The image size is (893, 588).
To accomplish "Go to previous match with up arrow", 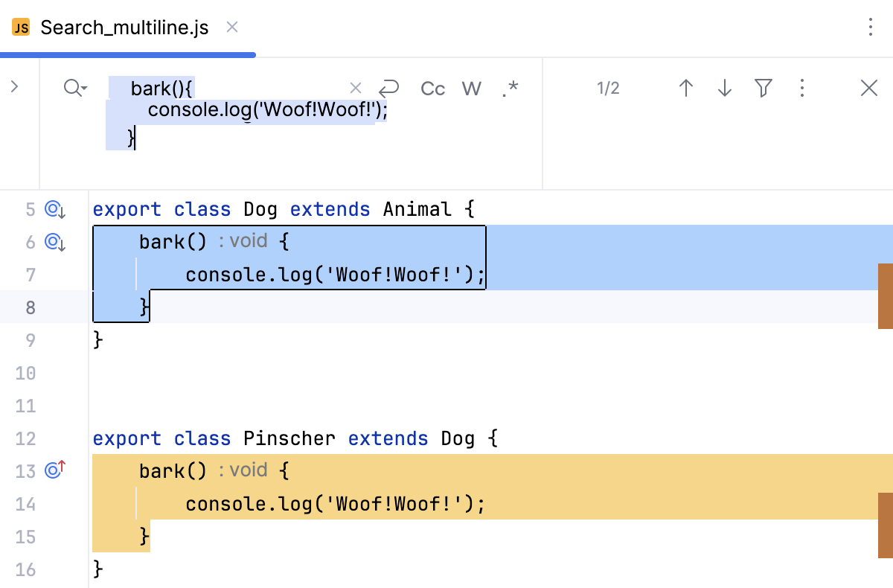I will point(685,87).
